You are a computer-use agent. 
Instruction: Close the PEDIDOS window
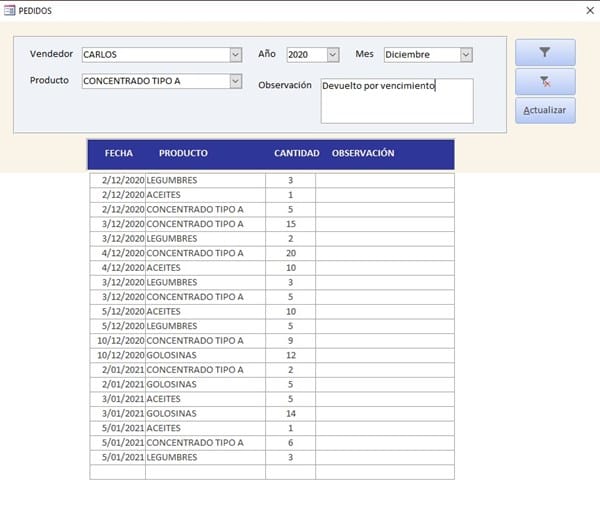point(588,10)
